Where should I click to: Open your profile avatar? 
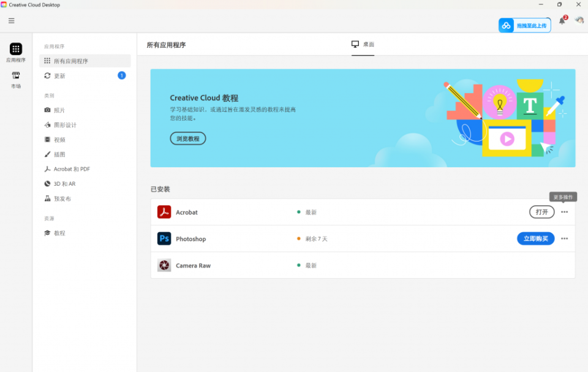(578, 20)
